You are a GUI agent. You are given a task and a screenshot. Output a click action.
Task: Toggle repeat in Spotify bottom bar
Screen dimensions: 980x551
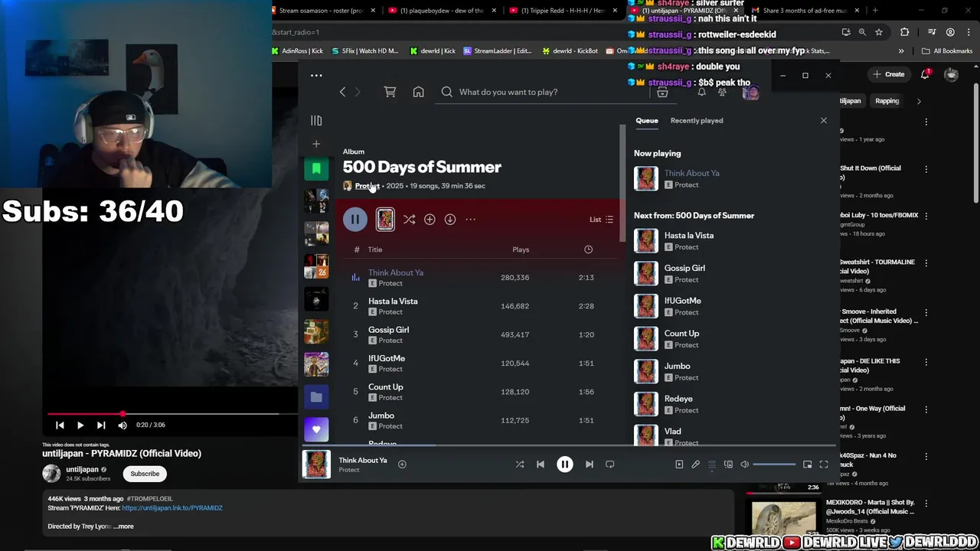(x=610, y=464)
